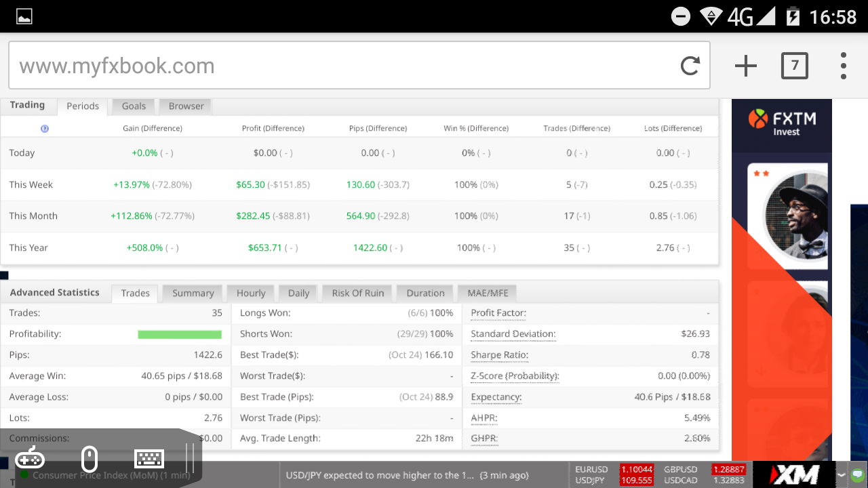The height and width of the screenshot is (488, 868).
Task: Click the Gain (Difference) column header
Action: tap(153, 128)
